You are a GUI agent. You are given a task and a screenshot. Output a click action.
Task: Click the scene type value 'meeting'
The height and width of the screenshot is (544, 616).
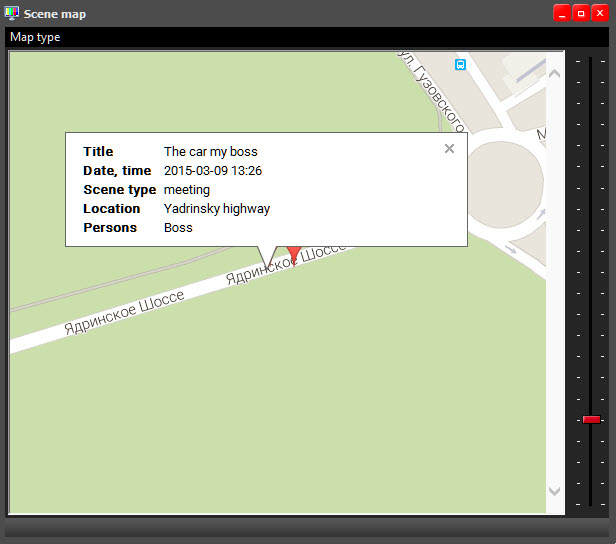187,190
